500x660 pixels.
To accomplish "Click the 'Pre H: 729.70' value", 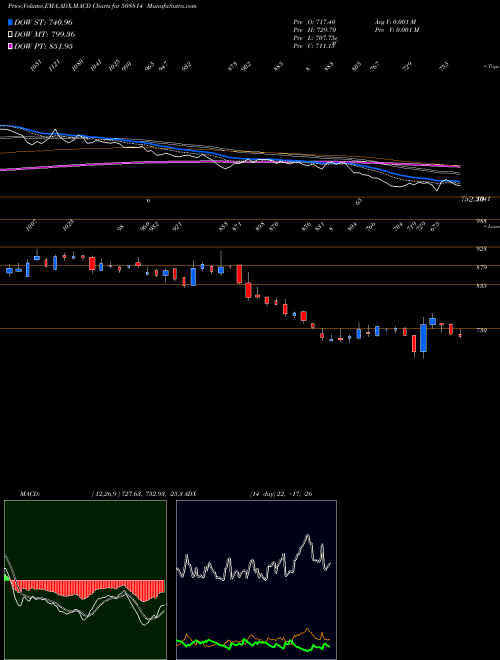I will [314, 30].
